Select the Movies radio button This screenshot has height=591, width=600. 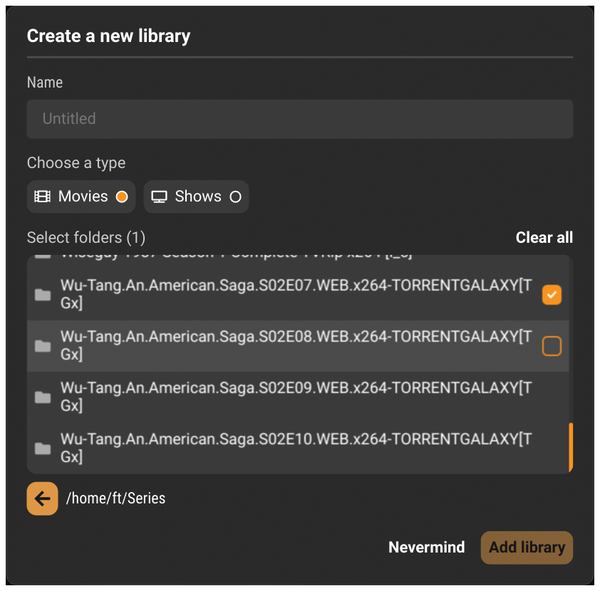coord(122,197)
